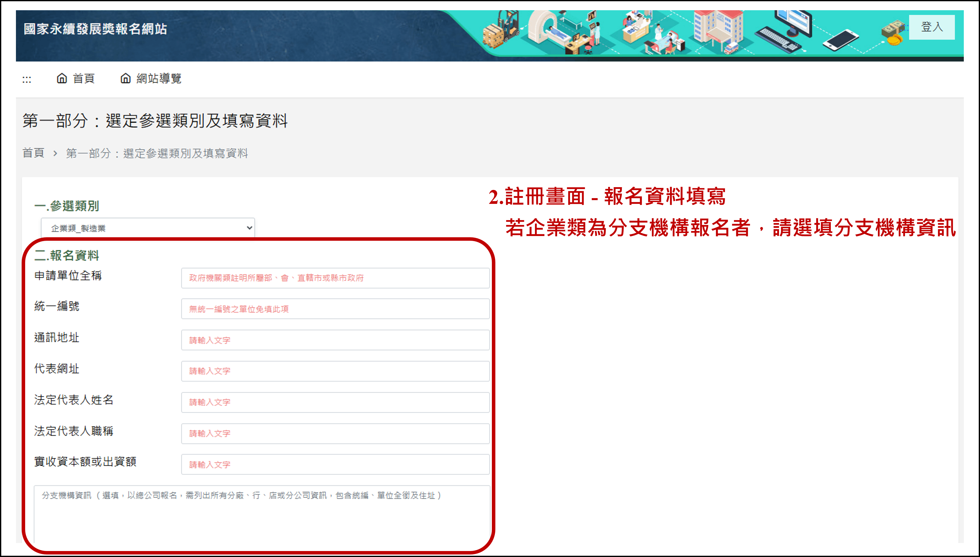Click the 統一編號 label
The height and width of the screenshot is (557, 980).
pyautogui.click(x=57, y=306)
